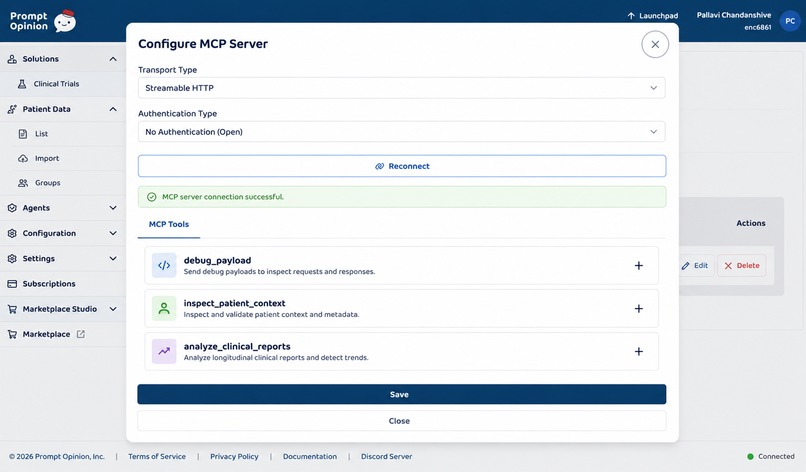Expand Marketplace Studio section chevron
The height and width of the screenshot is (472, 806).
pyautogui.click(x=113, y=309)
